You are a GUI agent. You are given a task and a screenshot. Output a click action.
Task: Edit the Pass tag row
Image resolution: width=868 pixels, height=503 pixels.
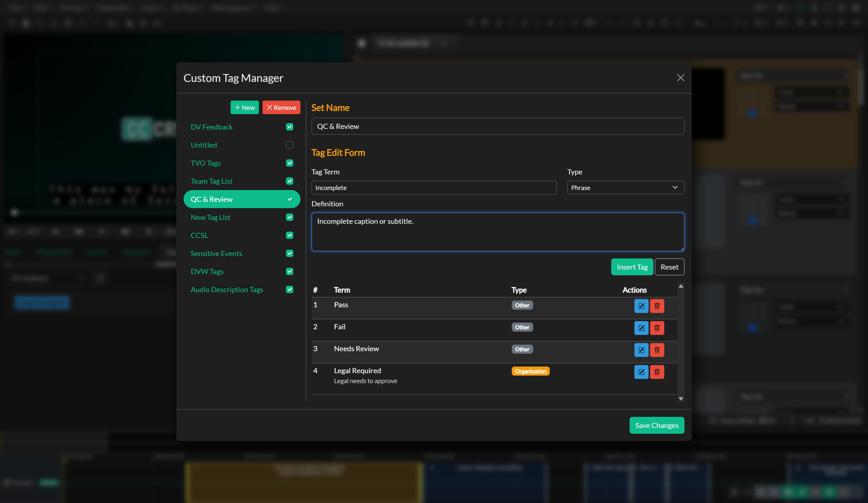(641, 306)
